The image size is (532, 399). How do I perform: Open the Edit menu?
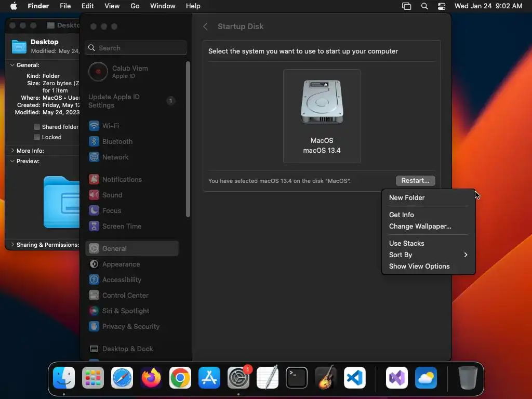[87, 6]
